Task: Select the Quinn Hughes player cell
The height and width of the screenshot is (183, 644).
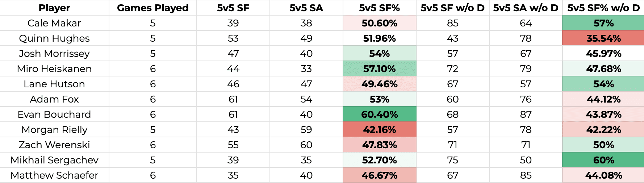Action: [54, 38]
